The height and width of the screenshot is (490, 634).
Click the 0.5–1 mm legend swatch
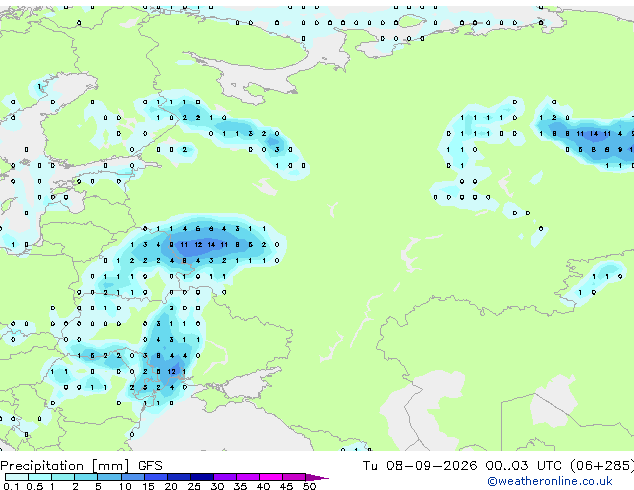tap(40, 477)
